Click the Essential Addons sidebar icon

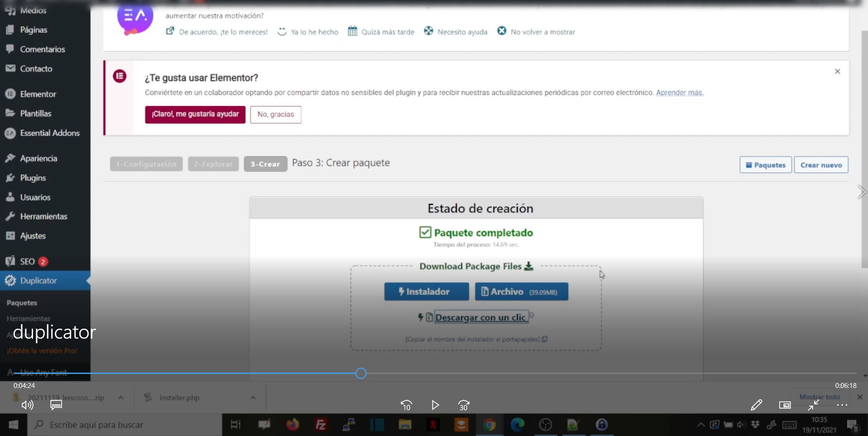[10, 133]
